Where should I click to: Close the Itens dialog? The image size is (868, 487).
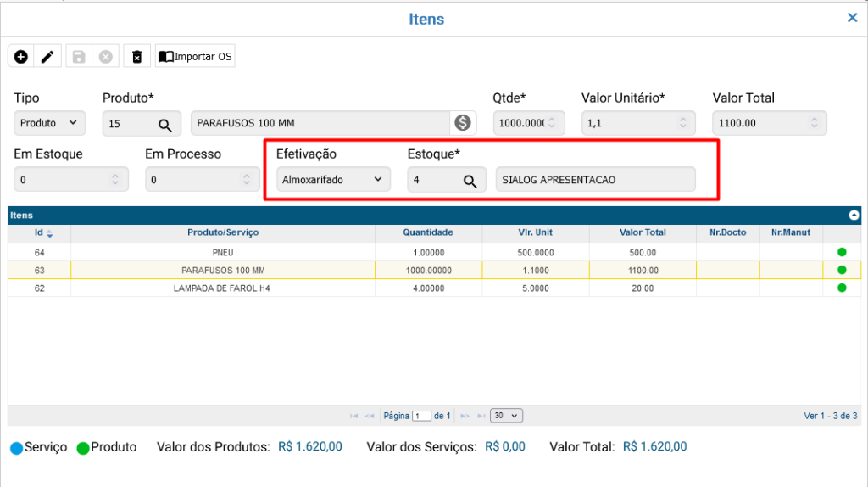[x=853, y=18]
